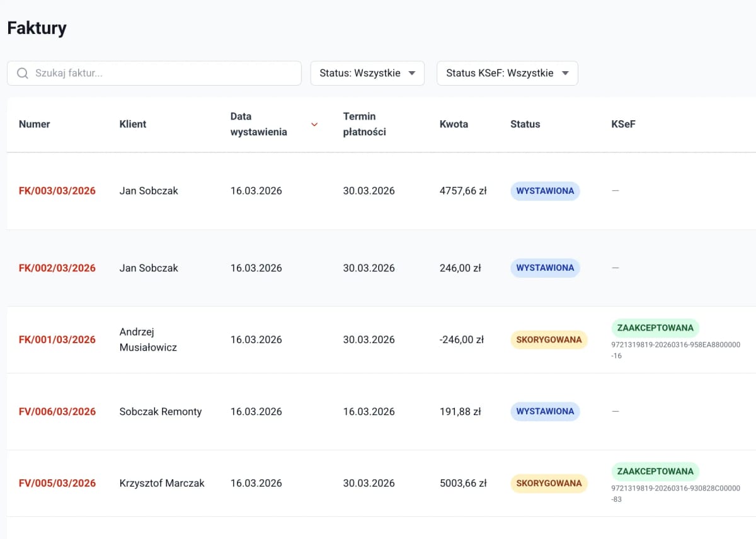
Task: Click the KSeF column header
Action: (x=623, y=124)
